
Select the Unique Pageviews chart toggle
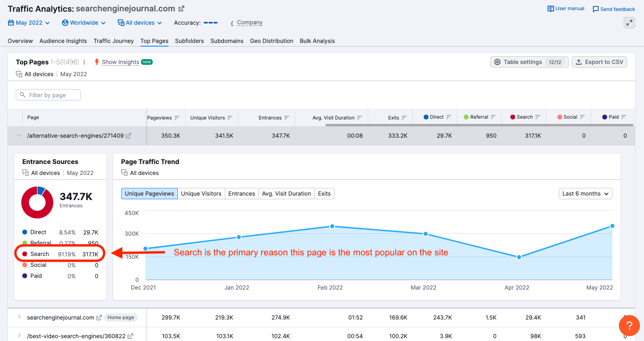(x=149, y=194)
